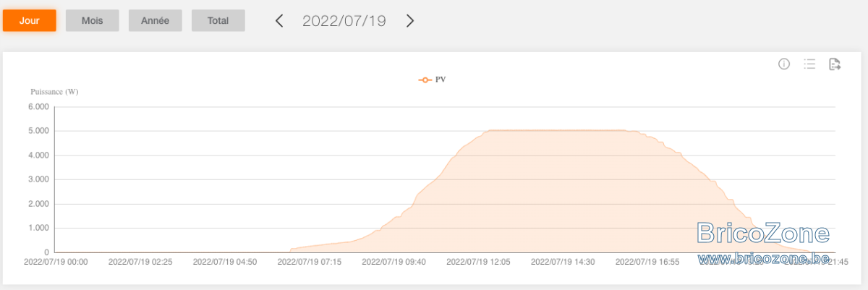Open the chart info icon
Viewport: 868px width, 290px height.
[x=784, y=64]
